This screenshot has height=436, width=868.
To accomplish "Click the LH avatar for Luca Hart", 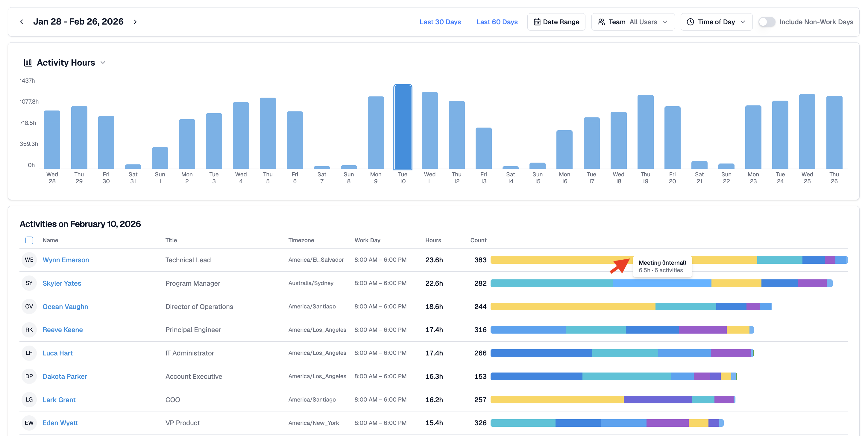I will pyautogui.click(x=29, y=353).
